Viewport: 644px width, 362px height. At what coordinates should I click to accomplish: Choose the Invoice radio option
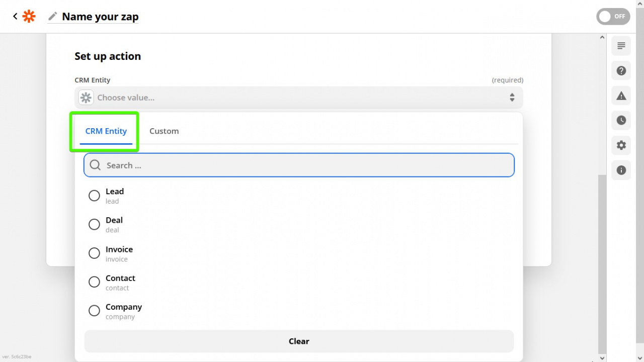click(94, 253)
